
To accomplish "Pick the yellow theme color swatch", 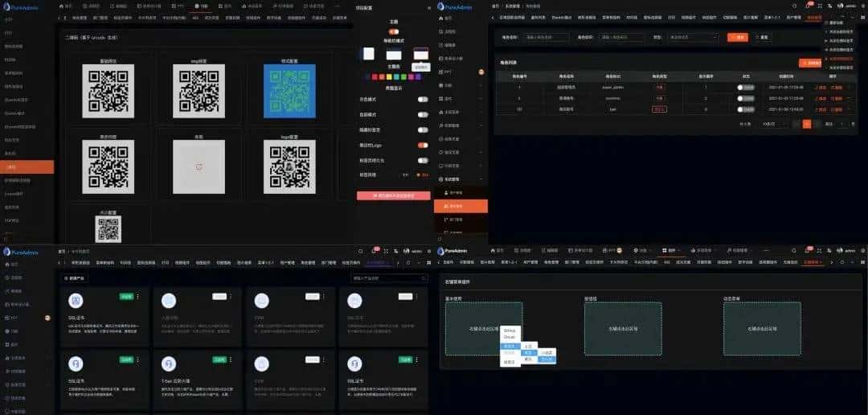I will (x=390, y=77).
